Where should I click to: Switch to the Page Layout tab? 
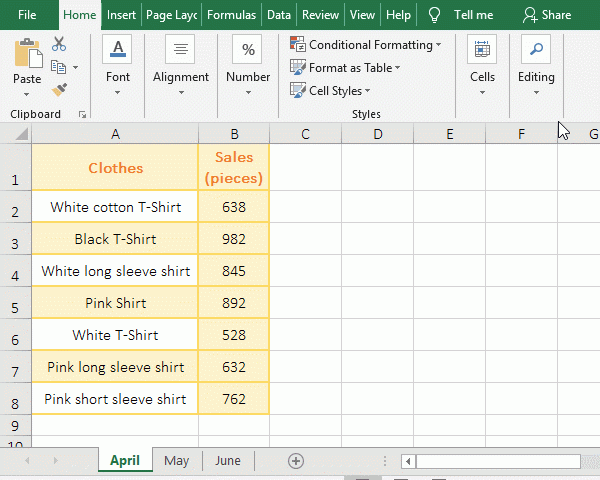point(171,15)
